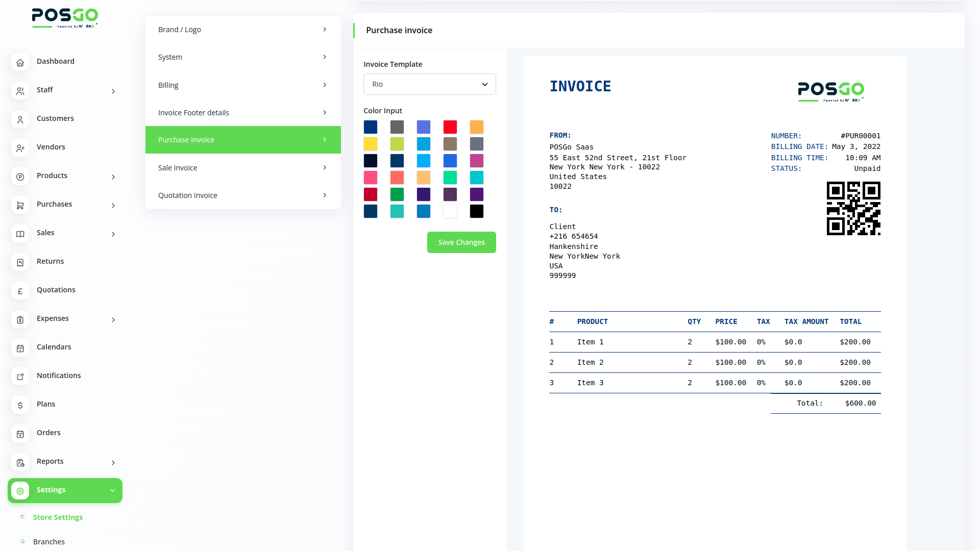Open the Sale Invoice settings tab
The height and width of the screenshot is (551, 980).
(243, 167)
